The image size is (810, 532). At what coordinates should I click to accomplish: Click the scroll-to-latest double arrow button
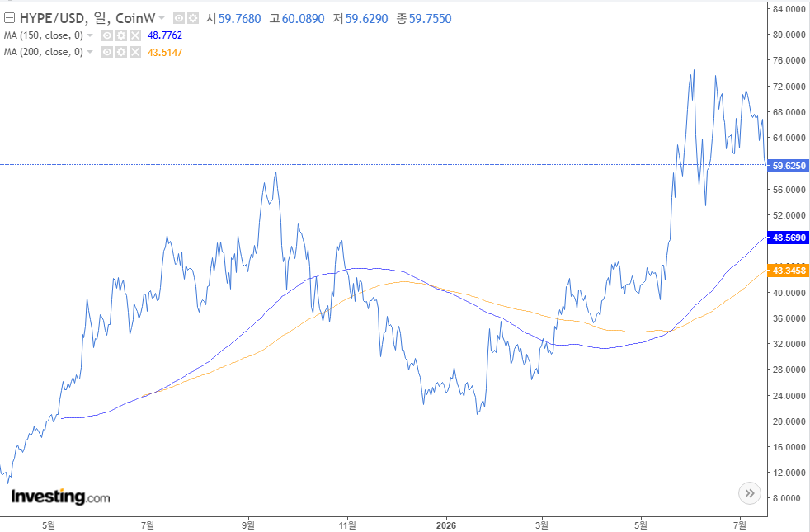[x=750, y=493]
